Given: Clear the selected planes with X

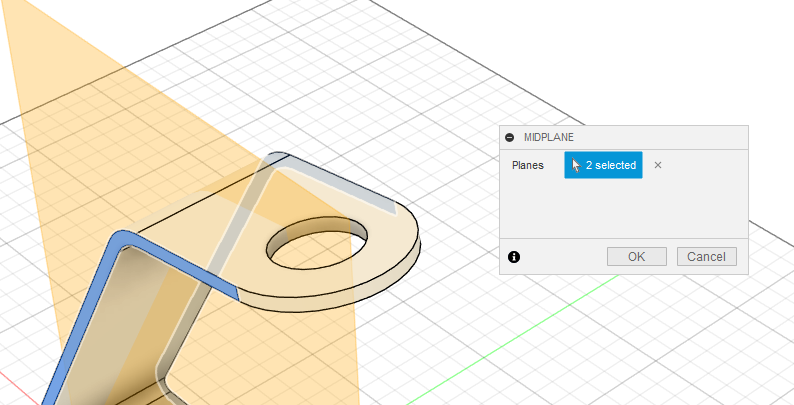Looking at the screenshot, I should pos(657,165).
